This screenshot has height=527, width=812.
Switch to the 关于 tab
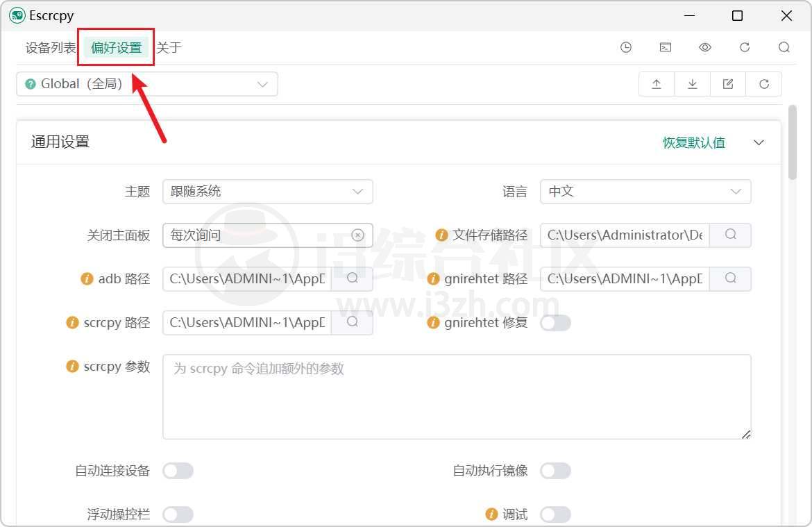click(x=169, y=48)
